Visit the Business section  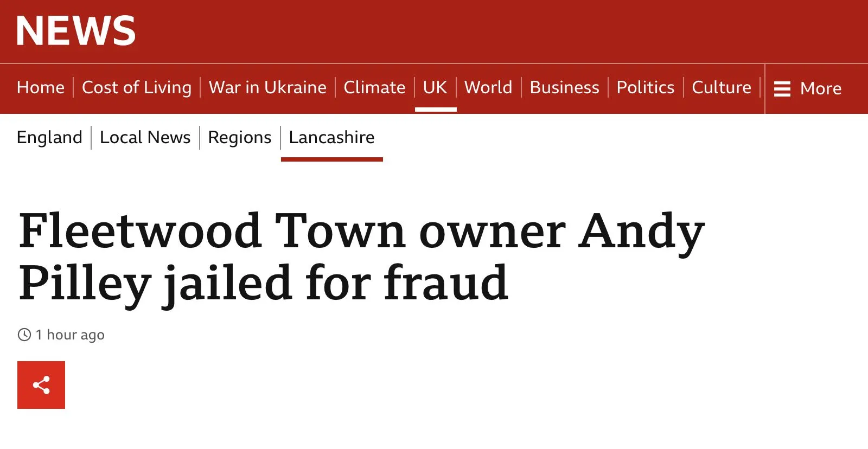[x=564, y=88]
